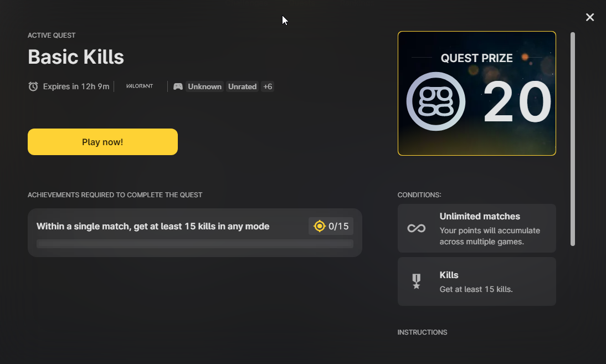The width and height of the screenshot is (606, 364).
Task: Select the Unknown game mode tag
Action: coord(204,86)
